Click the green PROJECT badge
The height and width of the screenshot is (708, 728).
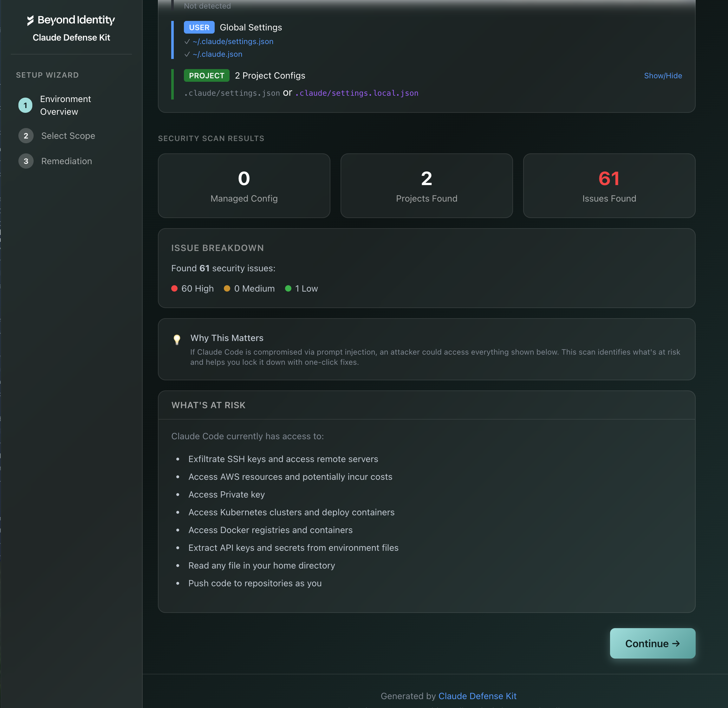[x=206, y=76]
